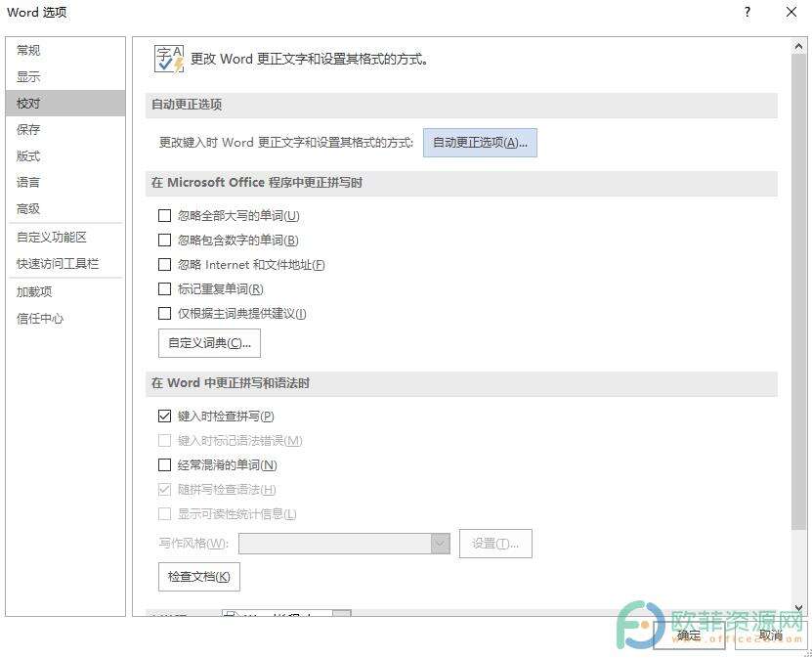Go to 信任中心 category
Viewport: 812px width, 658px height.
coord(65,318)
